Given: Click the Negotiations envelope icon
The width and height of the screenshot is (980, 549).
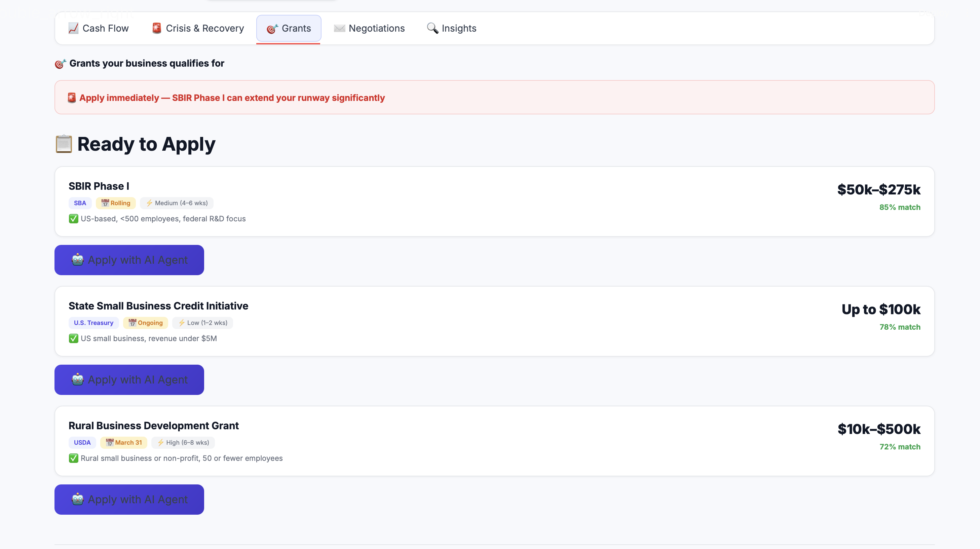Looking at the screenshot, I should (339, 28).
